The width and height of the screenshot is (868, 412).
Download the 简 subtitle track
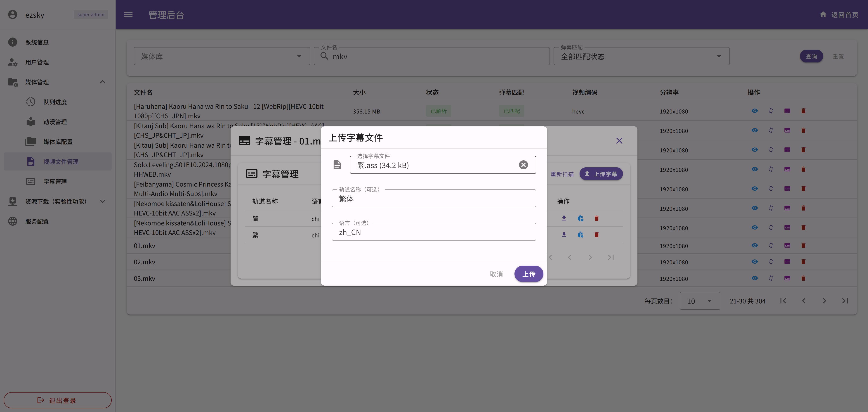point(564,218)
